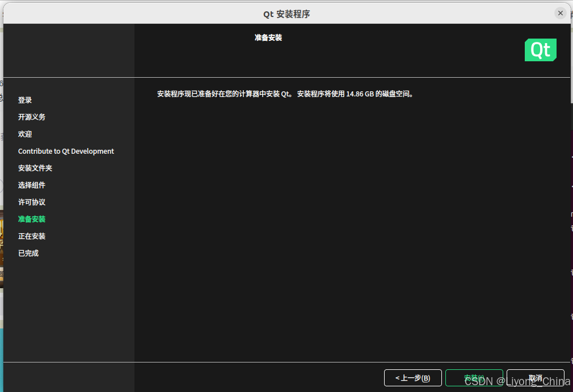Click the 安装 (Install) button
Image resolution: width=573 pixels, height=392 pixels.
474,378
